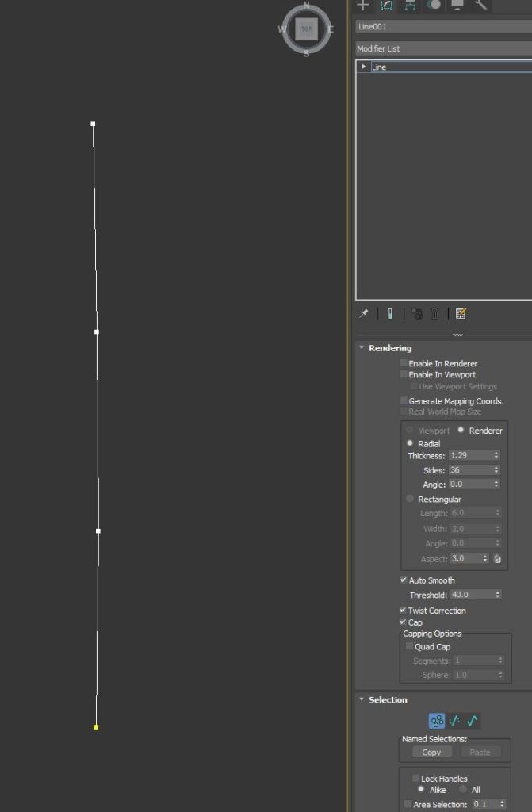Open Configure Modifier Sets icon
This screenshot has height=812, width=532.
pyautogui.click(x=461, y=314)
